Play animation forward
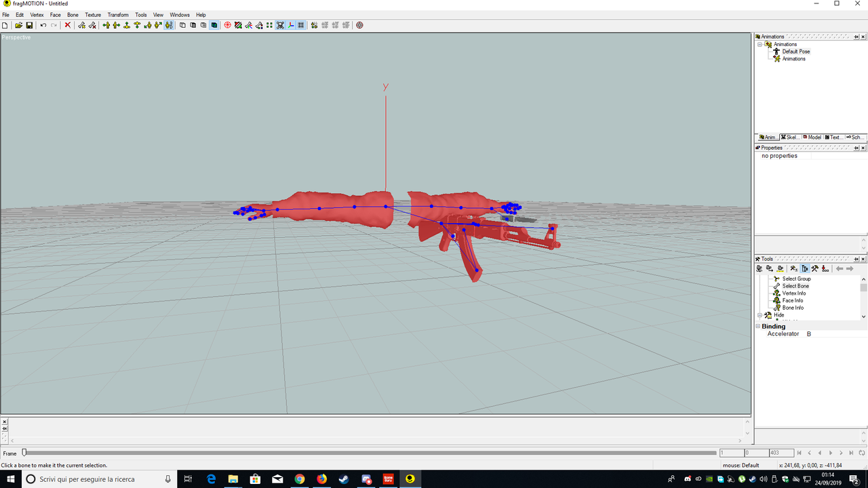This screenshot has height=488, width=868. click(x=831, y=453)
